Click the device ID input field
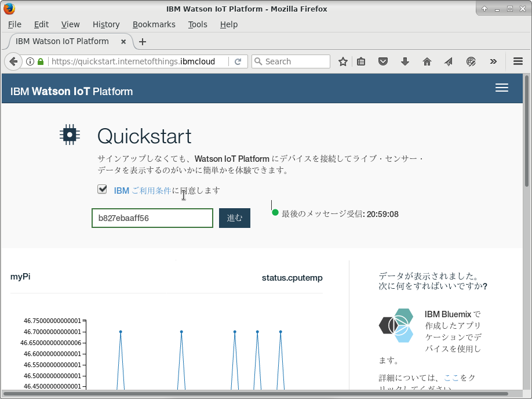Viewport: 532px width, 399px height. click(152, 218)
